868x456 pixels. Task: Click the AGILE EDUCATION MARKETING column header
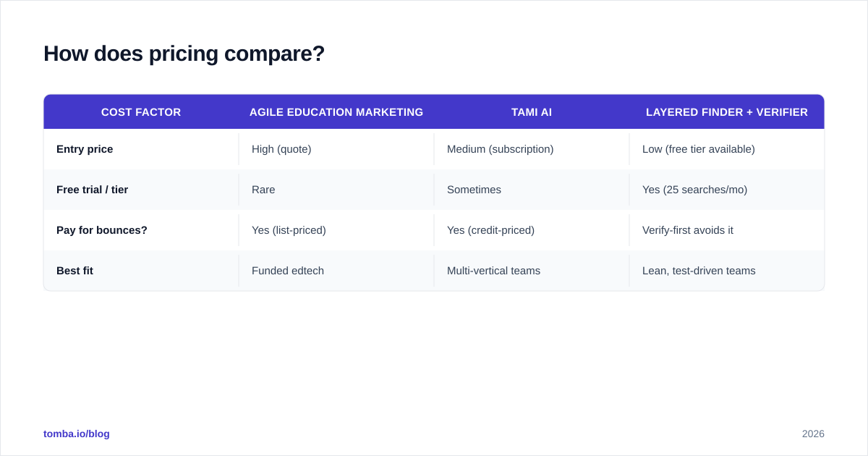336,112
